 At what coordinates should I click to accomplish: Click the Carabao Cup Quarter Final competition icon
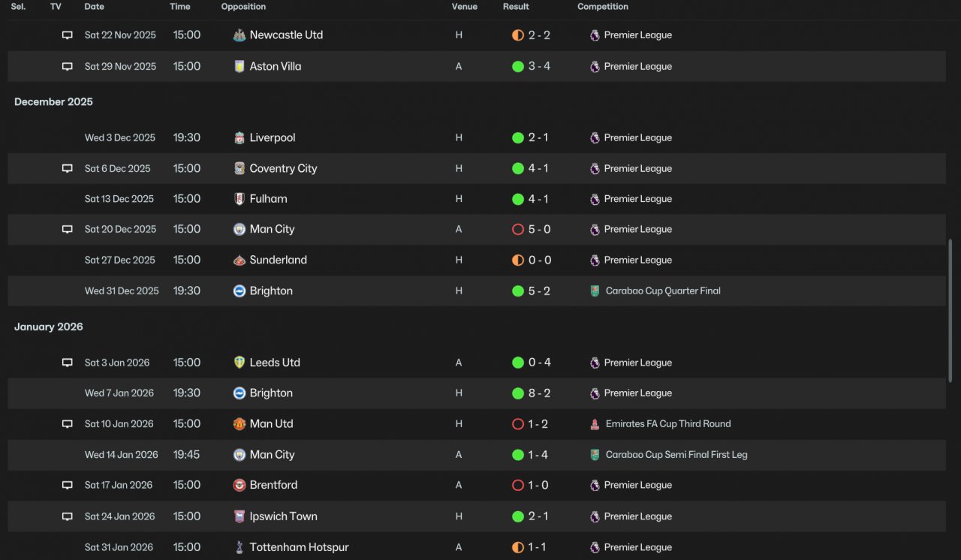click(x=595, y=291)
